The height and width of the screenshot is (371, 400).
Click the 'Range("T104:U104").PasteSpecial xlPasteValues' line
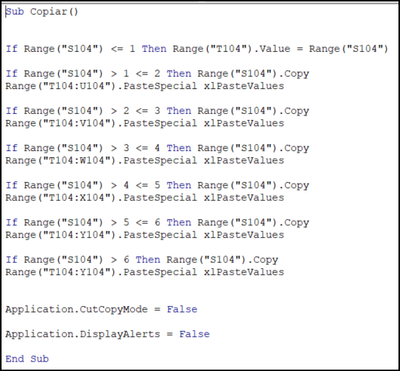pos(145,86)
